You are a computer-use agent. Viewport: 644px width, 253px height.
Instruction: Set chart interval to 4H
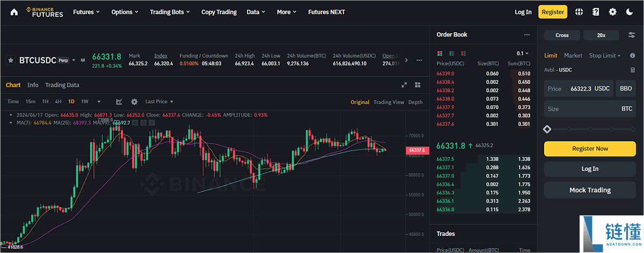58,102
